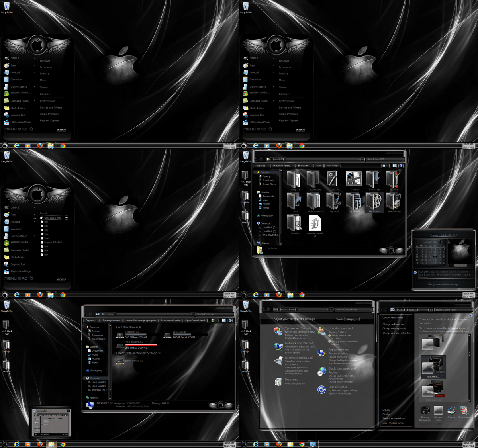The height and width of the screenshot is (448, 478).
Task: Select the black mac 2 theme
Action: click(x=433, y=366)
